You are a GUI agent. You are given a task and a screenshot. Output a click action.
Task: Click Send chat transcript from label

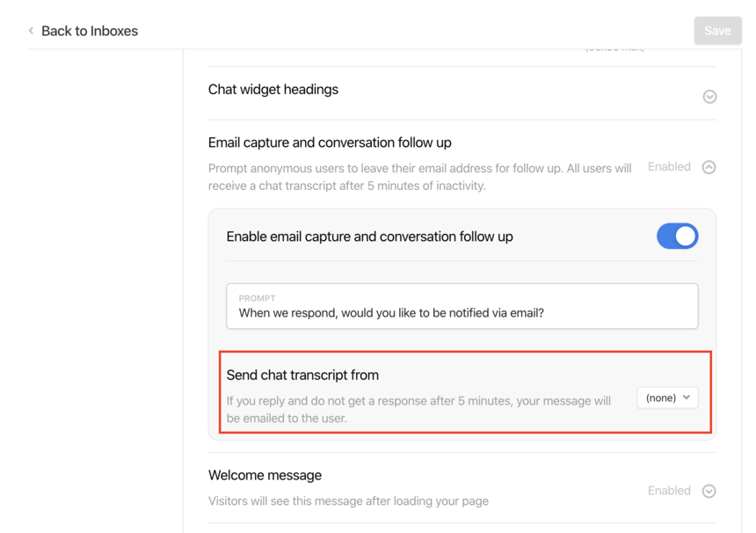[302, 375]
